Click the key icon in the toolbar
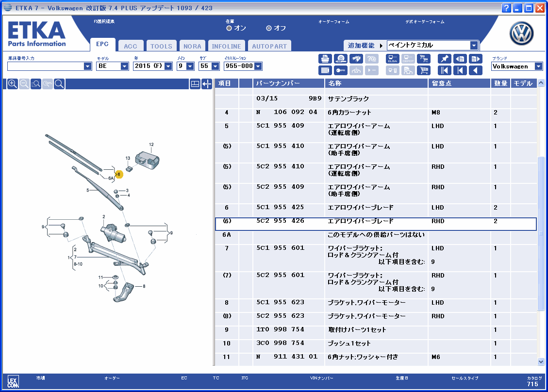The image size is (548, 392). (x=340, y=70)
